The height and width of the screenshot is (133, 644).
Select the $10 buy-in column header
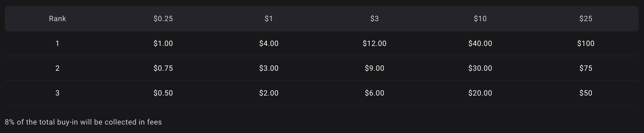pos(480,19)
